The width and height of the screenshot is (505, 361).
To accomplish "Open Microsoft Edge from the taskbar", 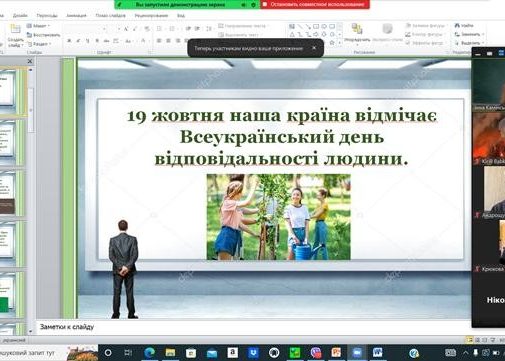I will (x=150, y=352).
